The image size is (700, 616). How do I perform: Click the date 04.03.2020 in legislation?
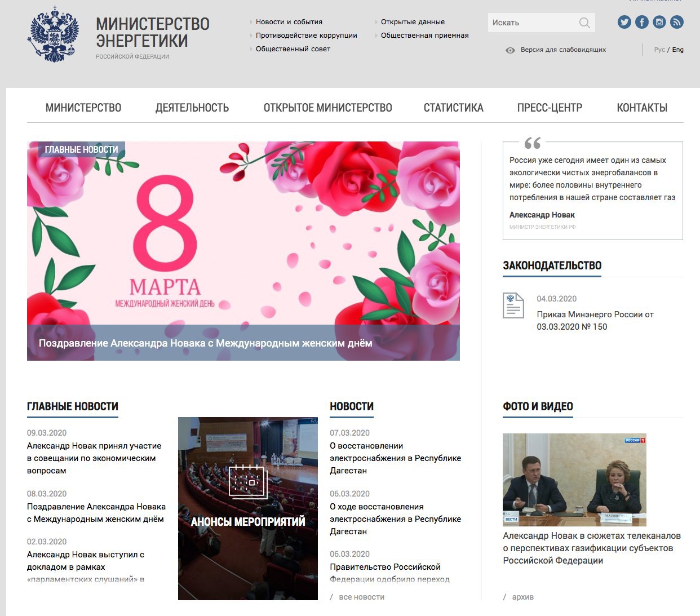557,299
